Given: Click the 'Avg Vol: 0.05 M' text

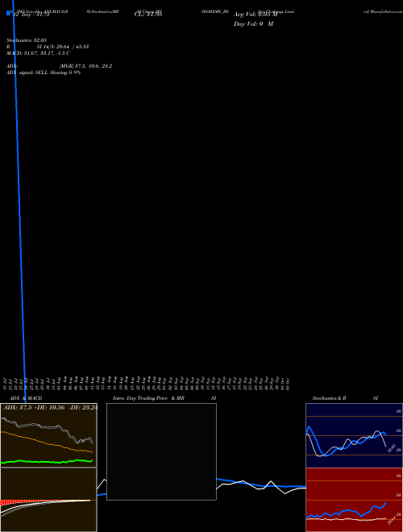Looking at the screenshot, I should coord(256,15).
